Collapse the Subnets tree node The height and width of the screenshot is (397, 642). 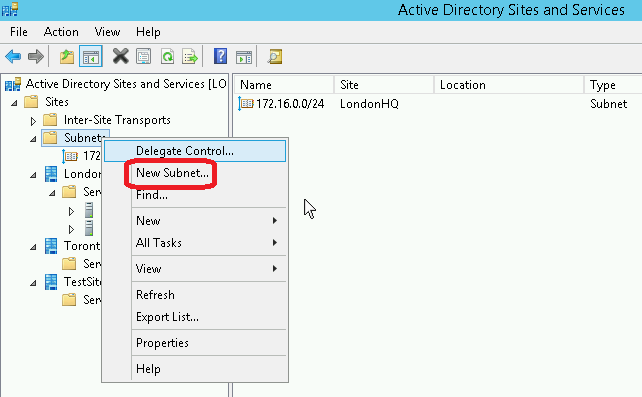click(33, 139)
